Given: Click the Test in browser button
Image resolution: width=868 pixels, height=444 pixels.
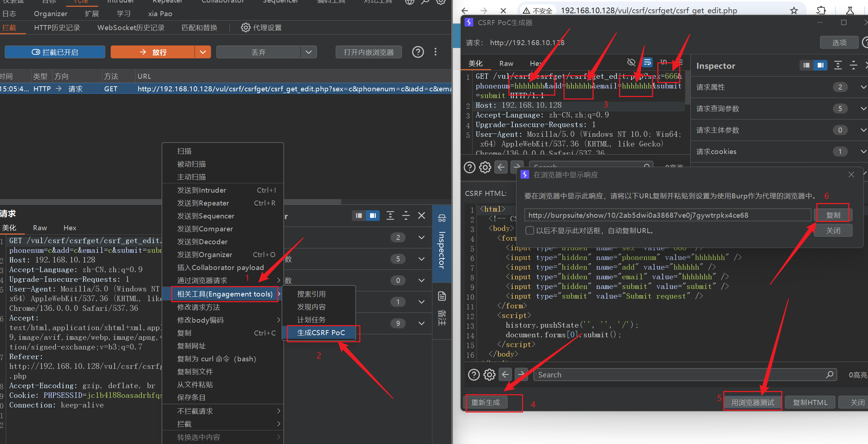Looking at the screenshot, I should click(752, 402).
